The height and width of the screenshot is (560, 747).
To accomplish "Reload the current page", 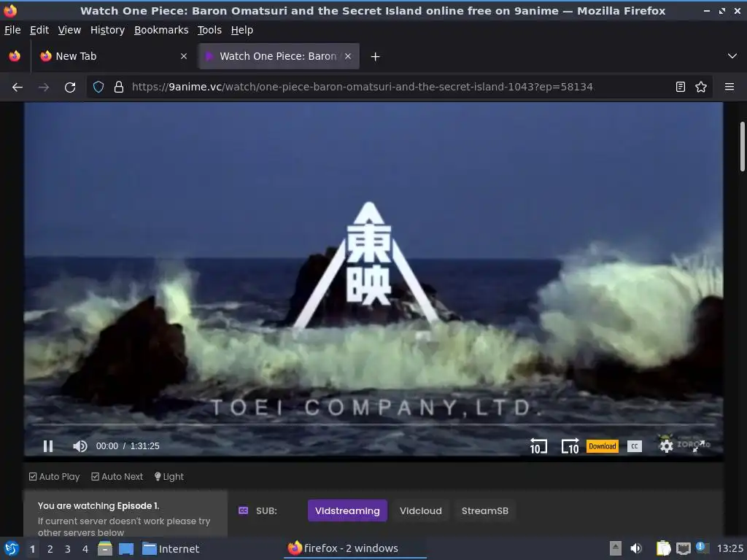I will coord(70,87).
